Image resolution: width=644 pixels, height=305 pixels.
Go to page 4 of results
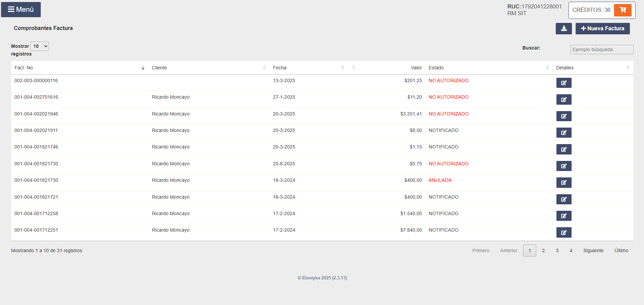point(571,250)
